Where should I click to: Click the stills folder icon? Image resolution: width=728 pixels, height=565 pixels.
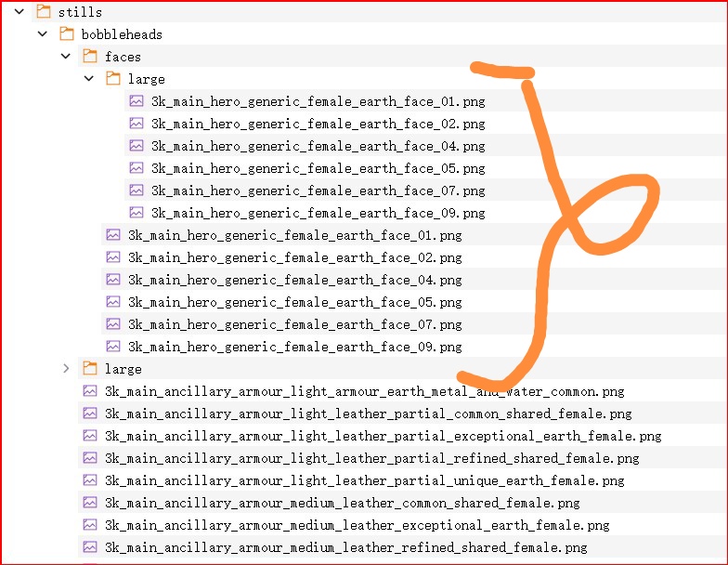(x=43, y=12)
